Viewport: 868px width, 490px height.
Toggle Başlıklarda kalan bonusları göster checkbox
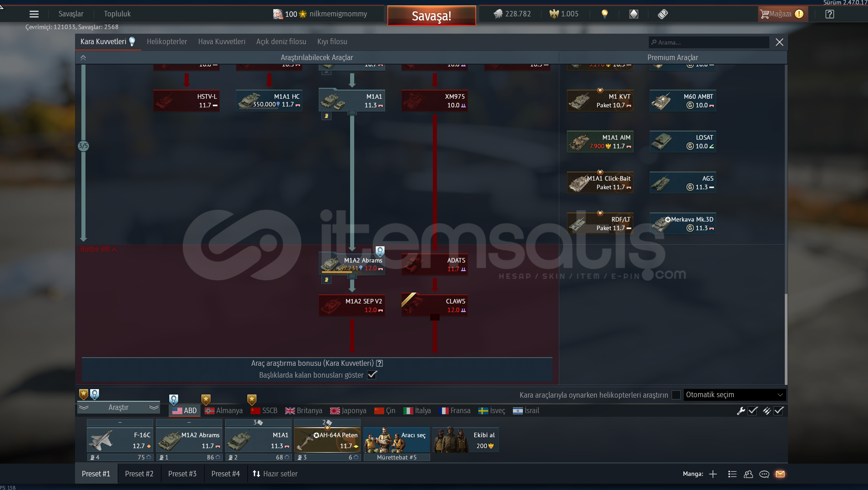372,375
